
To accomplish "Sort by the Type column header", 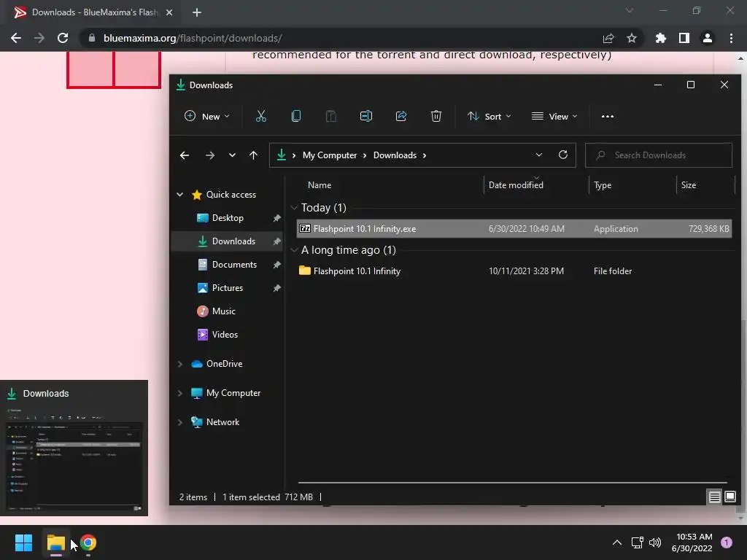I will pos(602,185).
